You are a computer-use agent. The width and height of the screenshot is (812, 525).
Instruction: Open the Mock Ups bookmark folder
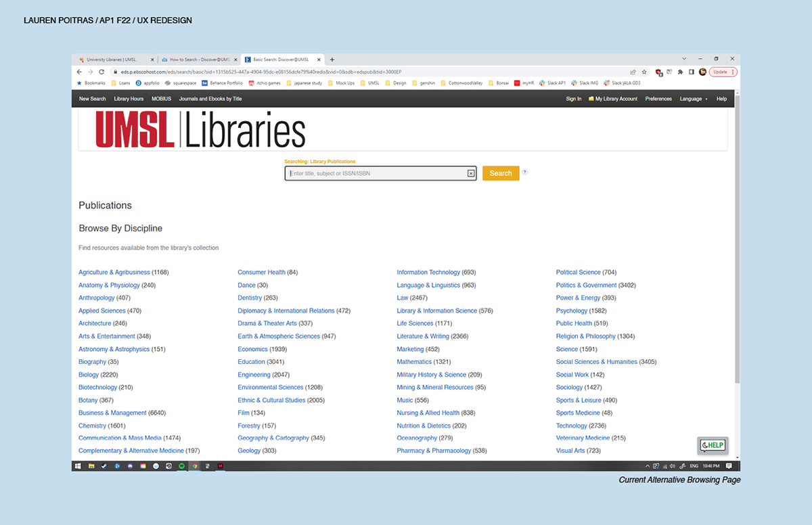[341, 83]
